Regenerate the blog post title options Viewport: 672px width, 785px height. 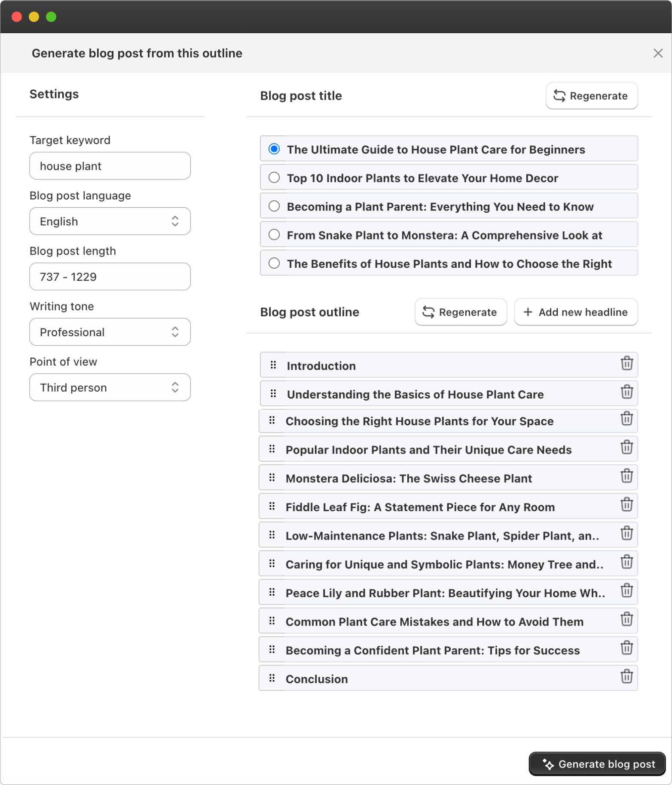click(x=592, y=96)
